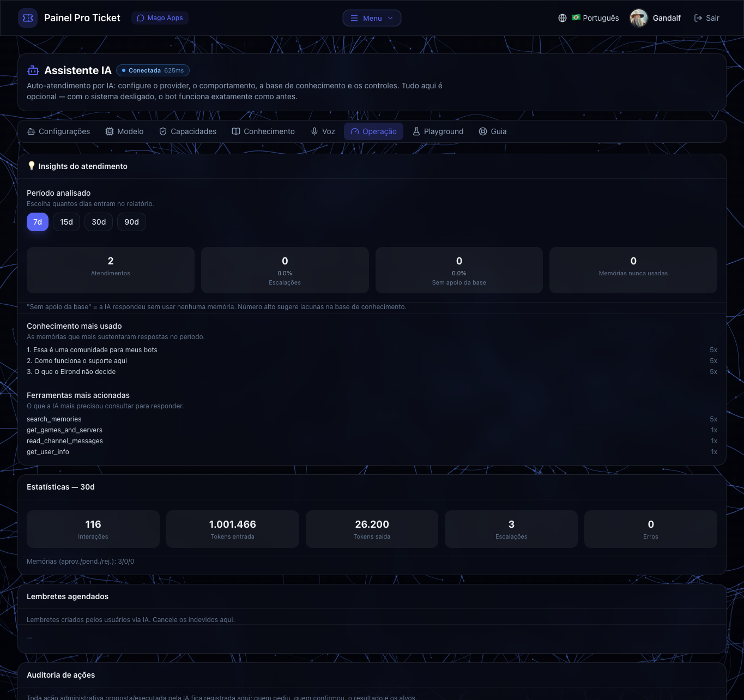Viewport: 744px width, 700px height.
Task: Open the Configurações tab
Action: point(58,131)
